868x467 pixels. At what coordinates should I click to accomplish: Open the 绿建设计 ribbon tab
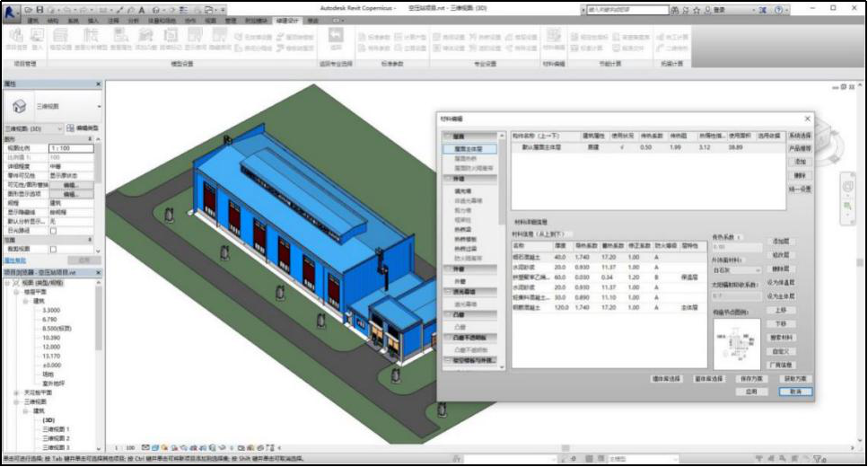(x=286, y=20)
